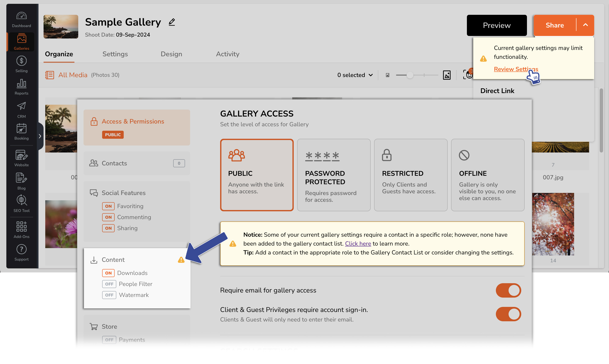
Task: Open Galleries in the sidebar
Action: click(21, 42)
